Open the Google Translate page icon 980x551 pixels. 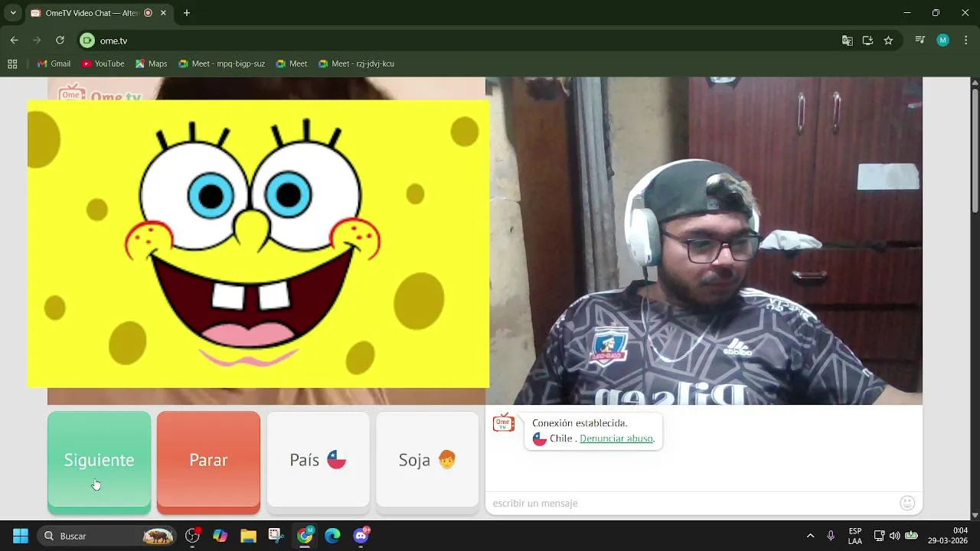(847, 41)
